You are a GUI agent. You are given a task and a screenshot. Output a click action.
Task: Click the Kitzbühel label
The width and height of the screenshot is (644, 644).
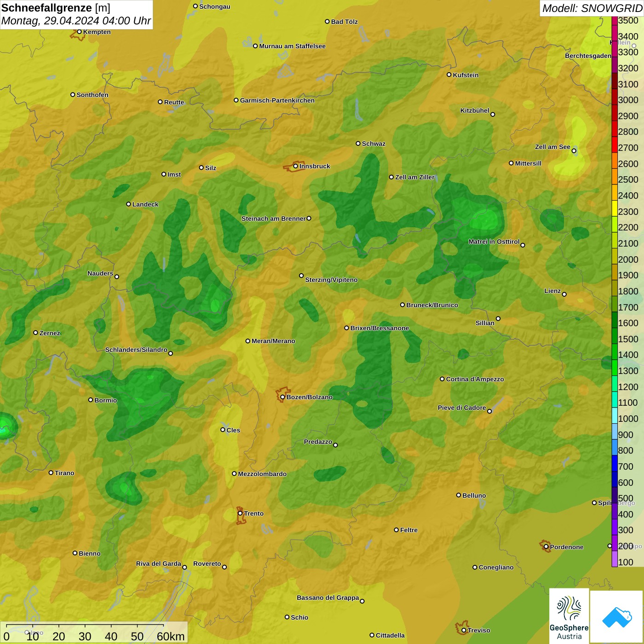(475, 110)
